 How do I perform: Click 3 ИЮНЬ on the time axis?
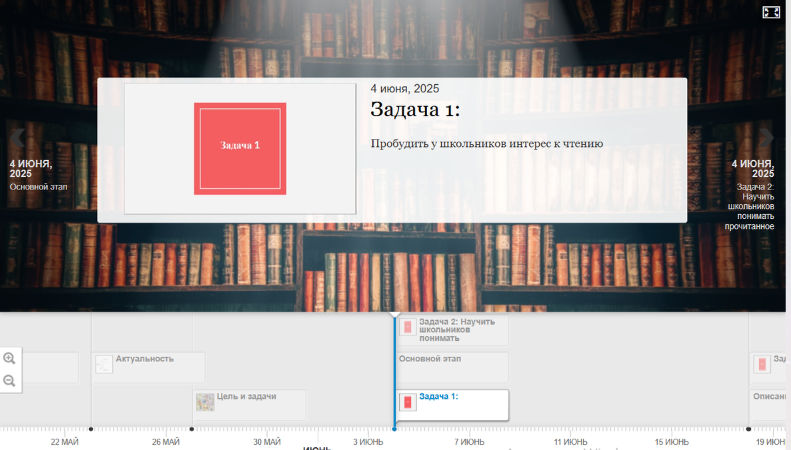(x=368, y=442)
